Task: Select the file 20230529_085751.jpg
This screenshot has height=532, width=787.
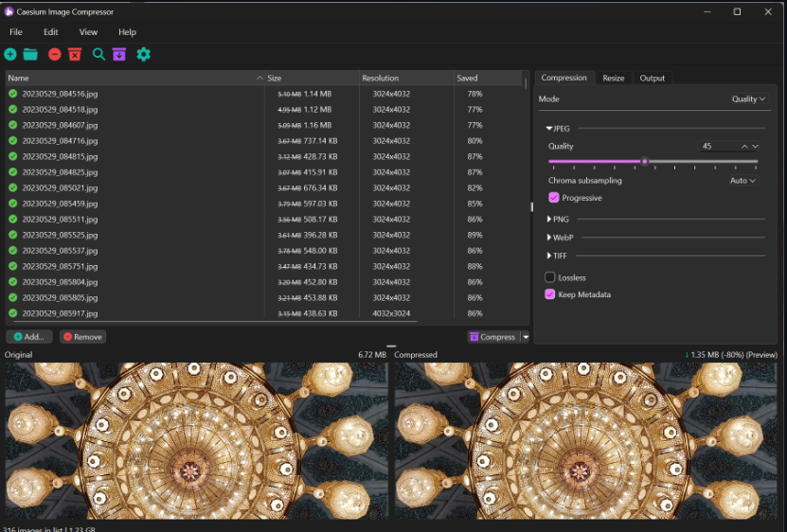Action: [61, 266]
